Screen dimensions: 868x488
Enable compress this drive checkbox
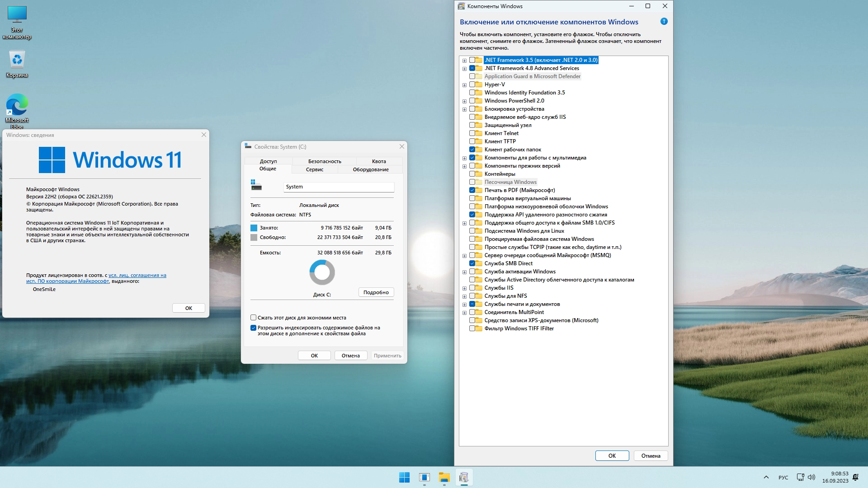click(x=254, y=318)
